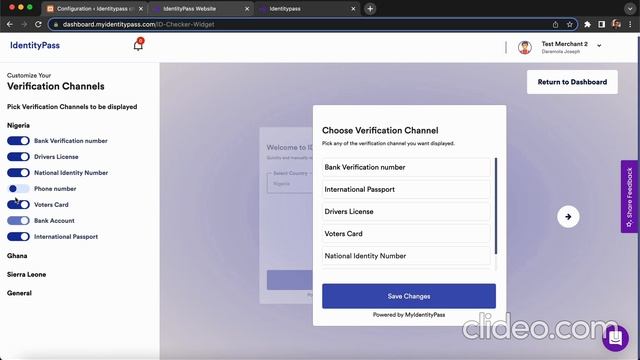Close the IdentityPass Website tab
The width and height of the screenshot is (640, 360).
[247, 9]
